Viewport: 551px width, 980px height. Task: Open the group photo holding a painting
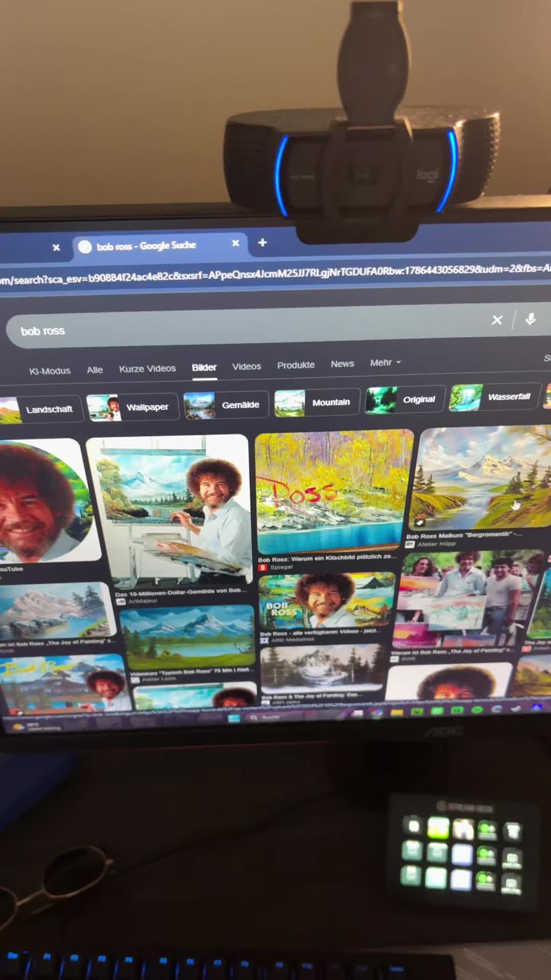[467, 600]
